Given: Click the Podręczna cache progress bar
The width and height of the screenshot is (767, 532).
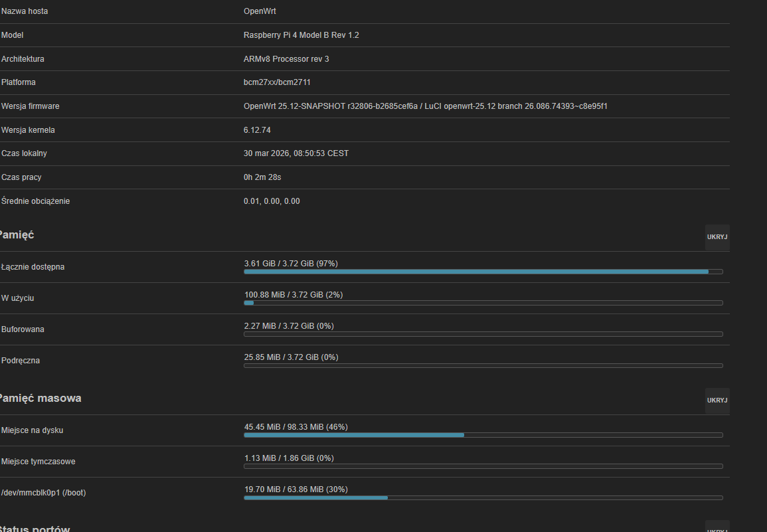Looking at the screenshot, I should click(483, 365).
